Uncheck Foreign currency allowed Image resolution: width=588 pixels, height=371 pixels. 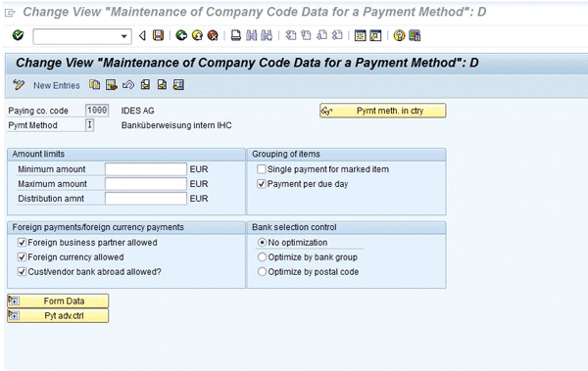click(23, 257)
